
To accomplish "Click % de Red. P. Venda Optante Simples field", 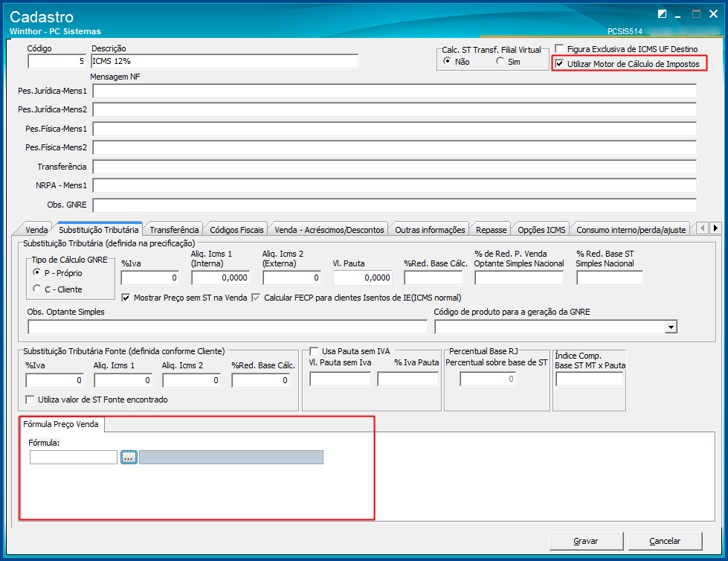I will pos(519,278).
